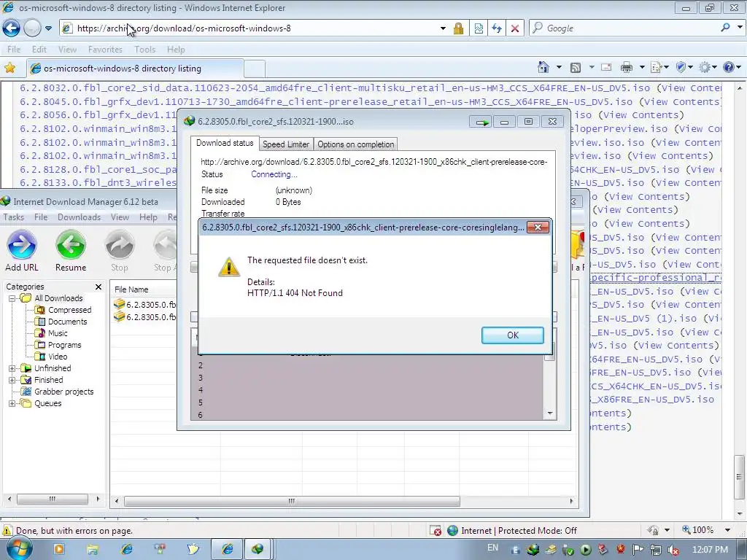Expand the Finished category
This screenshot has width=747, height=560.
click(x=12, y=380)
